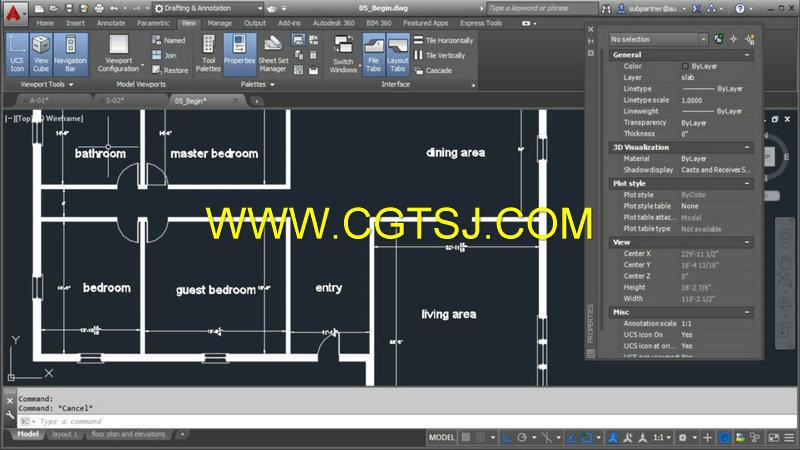Click the Undo arrow icon
Image resolution: width=800 pixels, height=450 pixels.
pos(114,8)
